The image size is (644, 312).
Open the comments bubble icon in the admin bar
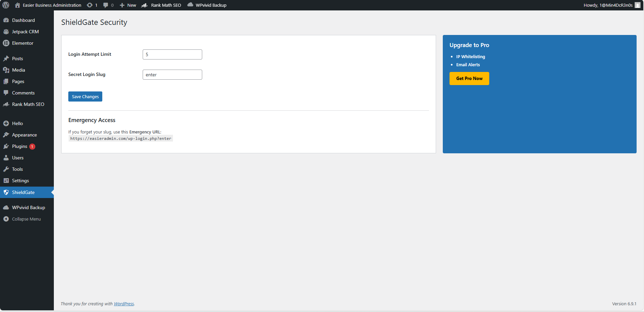coord(106,5)
